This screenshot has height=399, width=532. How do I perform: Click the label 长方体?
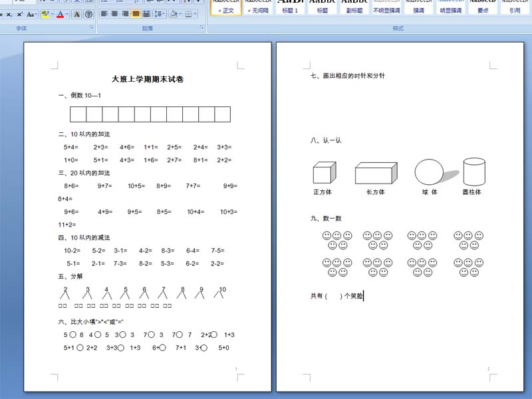pyautogui.click(x=375, y=192)
